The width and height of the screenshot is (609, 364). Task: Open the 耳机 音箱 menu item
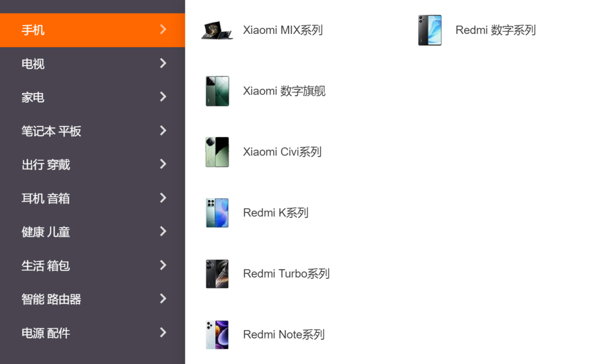coord(92,198)
